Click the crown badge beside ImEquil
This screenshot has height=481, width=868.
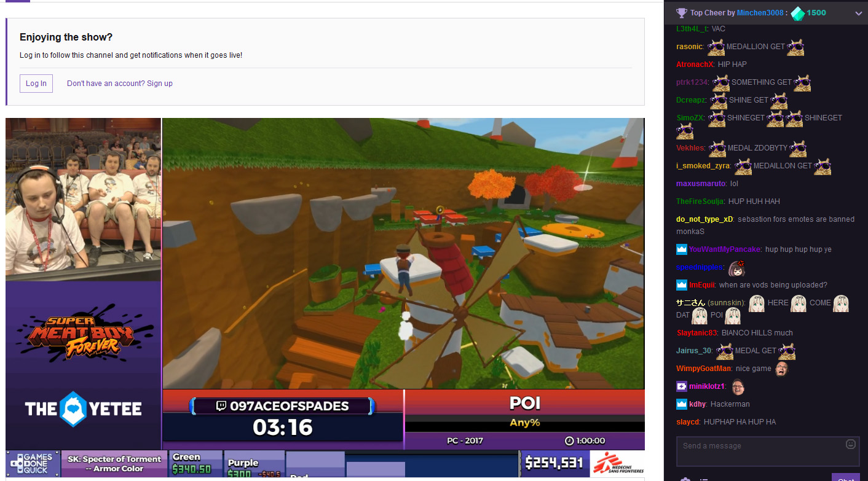[x=681, y=285]
